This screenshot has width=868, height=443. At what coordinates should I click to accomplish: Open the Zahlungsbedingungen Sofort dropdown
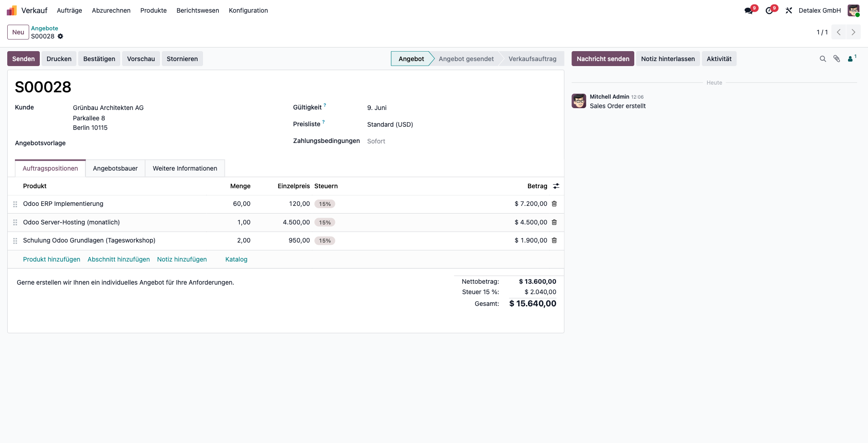pyautogui.click(x=376, y=141)
